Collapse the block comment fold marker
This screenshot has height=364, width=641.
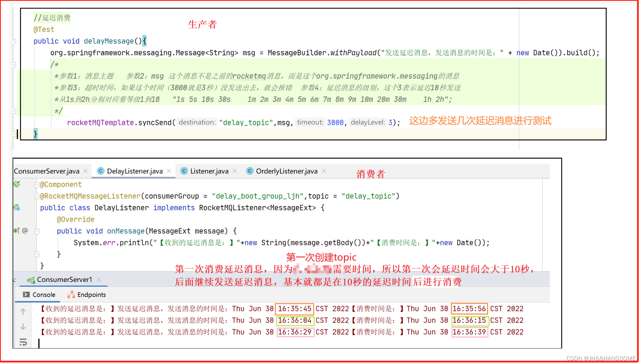(x=14, y=65)
